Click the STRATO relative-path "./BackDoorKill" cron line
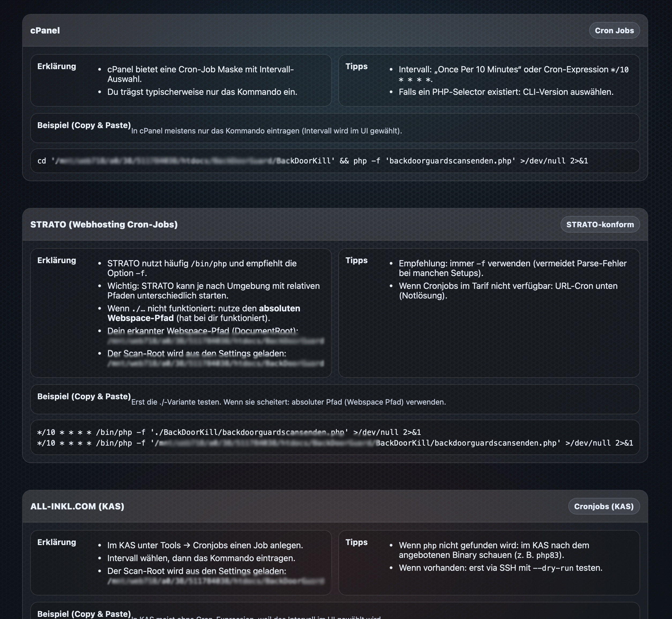The height and width of the screenshot is (619, 672). coord(229,432)
